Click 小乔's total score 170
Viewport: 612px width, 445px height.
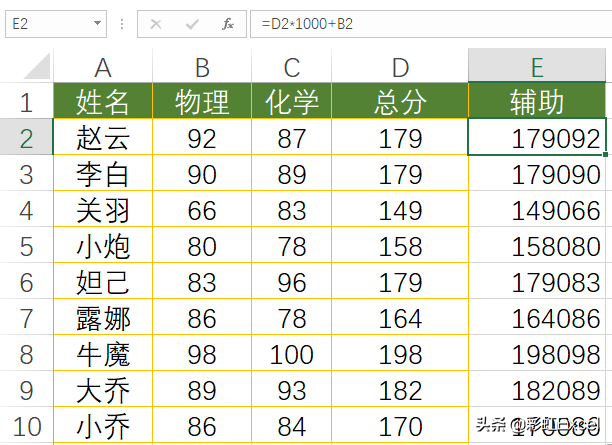[x=400, y=425]
